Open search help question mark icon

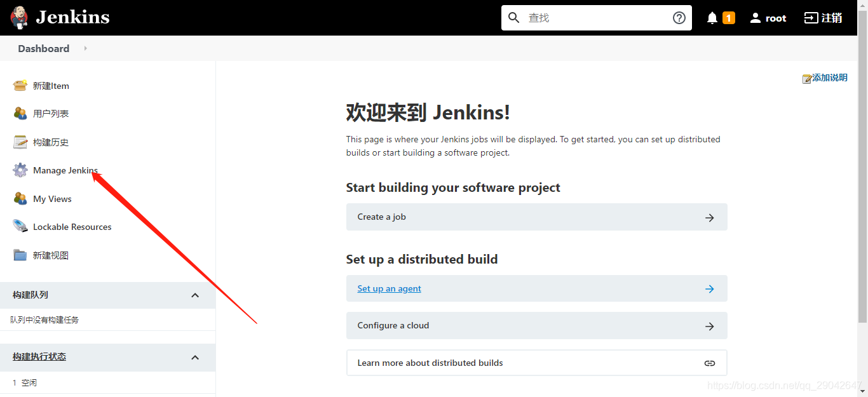[679, 18]
